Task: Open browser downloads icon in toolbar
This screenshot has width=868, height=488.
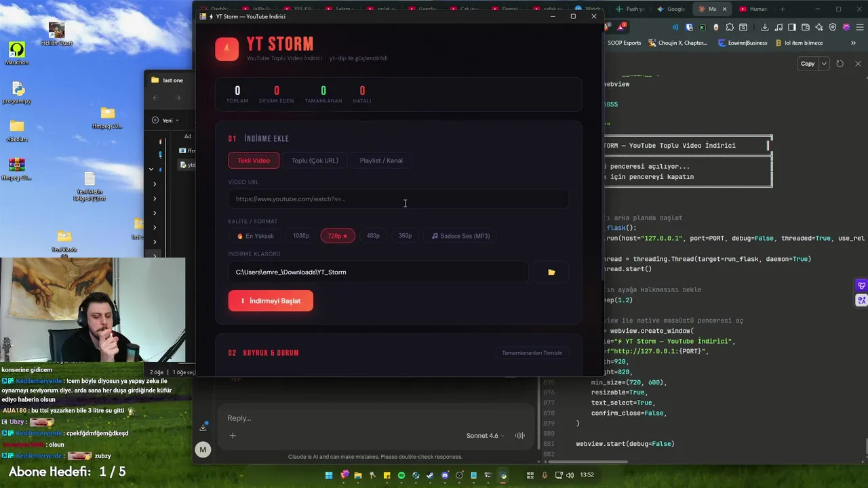Action: (765, 27)
